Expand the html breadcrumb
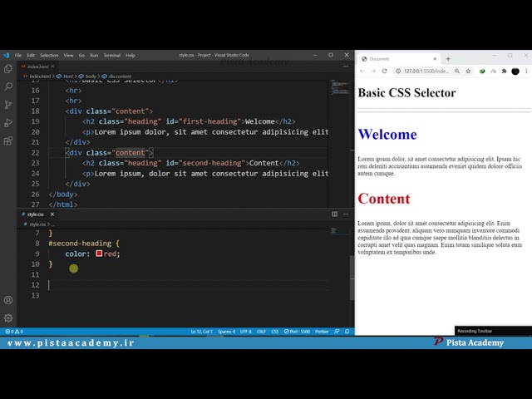The width and height of the screenshot is (532, 399). click(68, 76)
